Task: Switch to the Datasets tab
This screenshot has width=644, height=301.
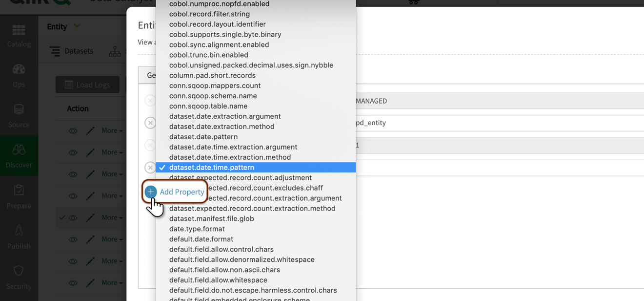Action: (x=72, y=51)
